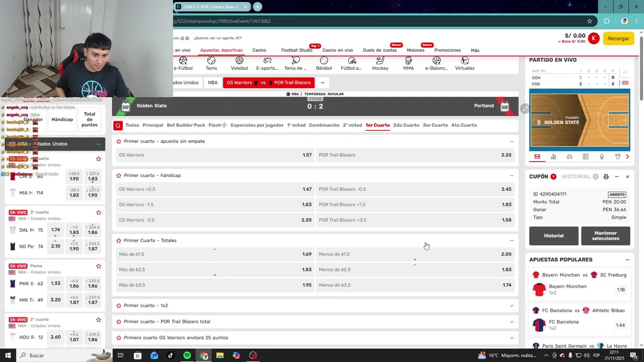644x362 pixels.
Task: Show the court view tracker icon
Action: [537, 157]
